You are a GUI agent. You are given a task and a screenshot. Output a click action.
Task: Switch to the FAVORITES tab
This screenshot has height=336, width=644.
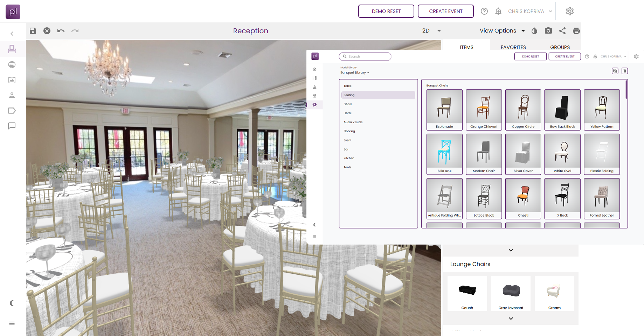tap(513, 47)
